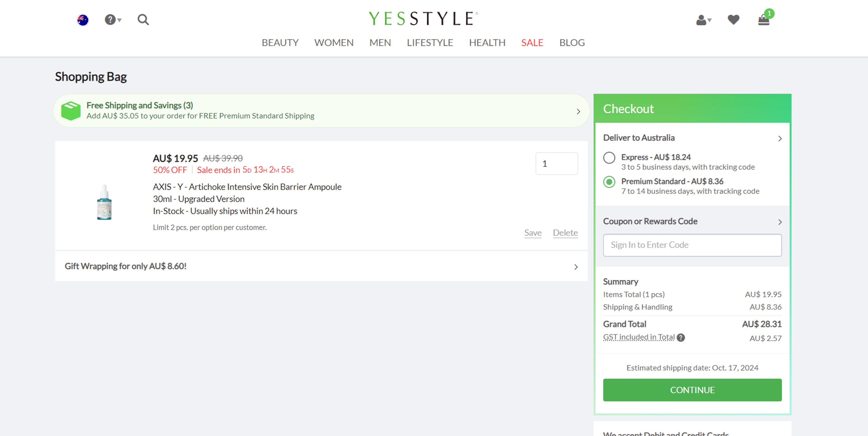Image resolution: width=868 pixels, height=436 pixels.
Task: Click the Summary section heading
Action: 620,282
